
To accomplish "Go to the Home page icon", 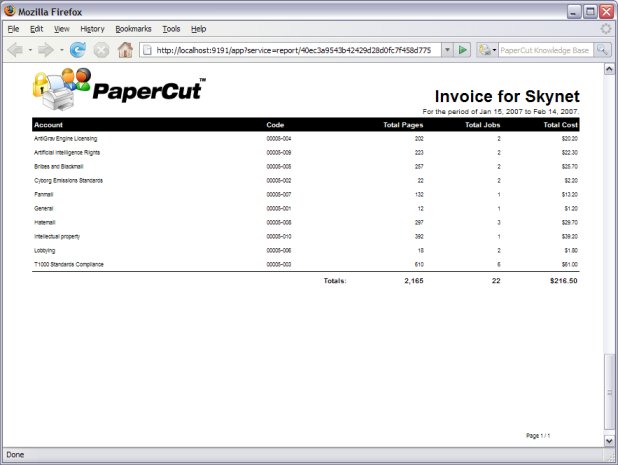I will coord(125,50).
